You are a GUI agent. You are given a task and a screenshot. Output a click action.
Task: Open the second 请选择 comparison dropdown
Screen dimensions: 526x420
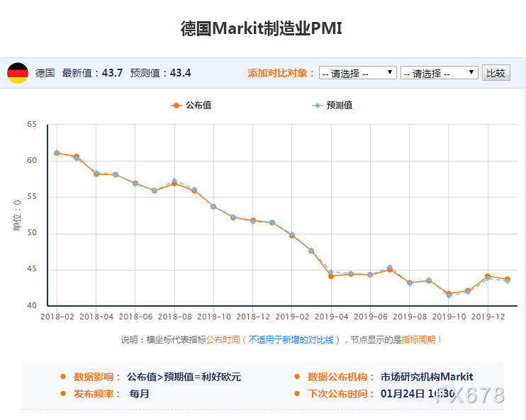click(x=439, y=73)
